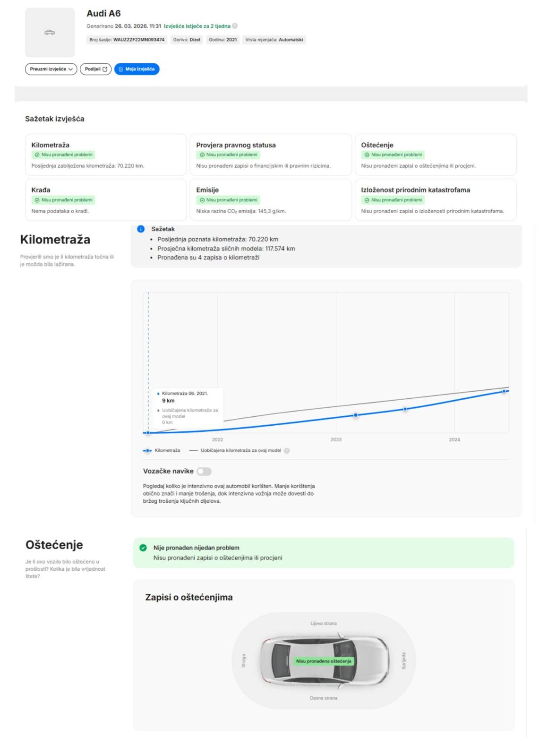Open the Emisije summary card
The image size is (539, 756).
271,200
